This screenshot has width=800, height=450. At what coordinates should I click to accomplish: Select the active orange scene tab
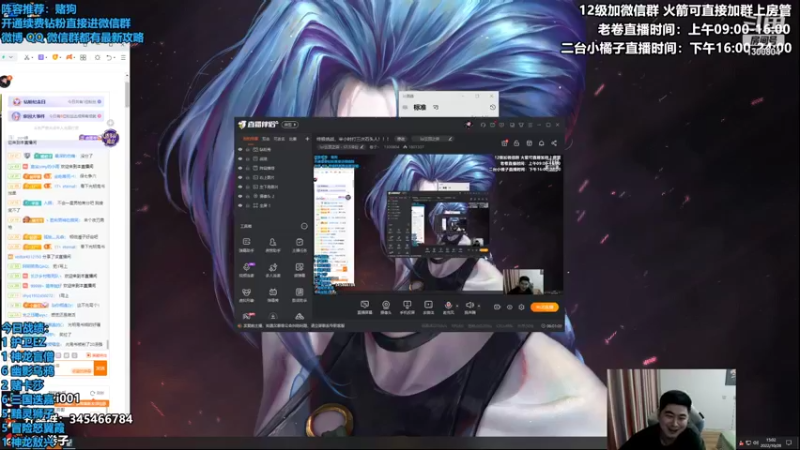coord(250,139)
